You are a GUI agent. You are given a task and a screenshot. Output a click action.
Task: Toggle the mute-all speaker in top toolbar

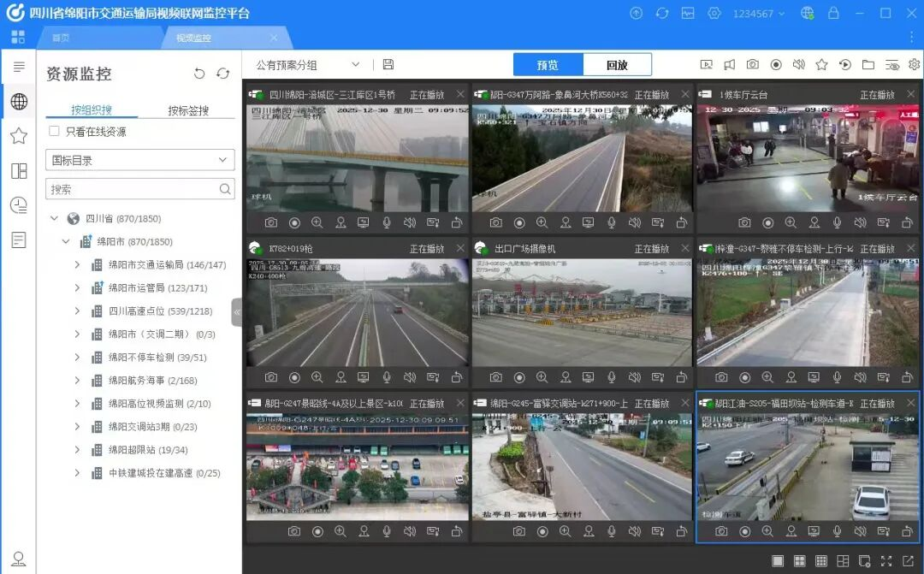click(x=798, y=65)
